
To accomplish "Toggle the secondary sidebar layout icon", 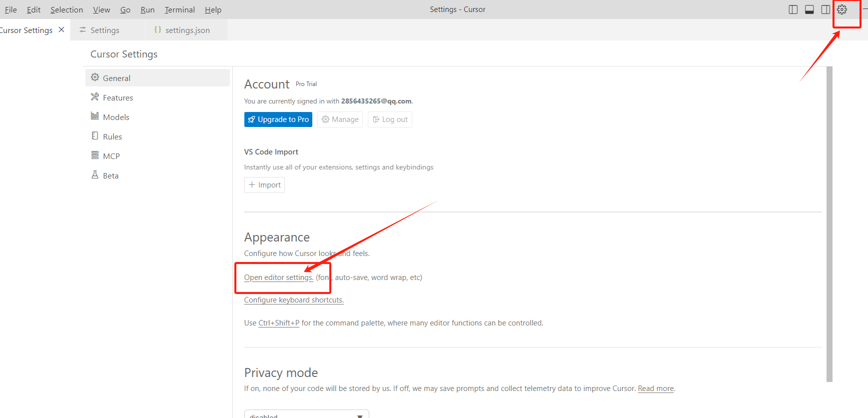I will pyautogui.click(x=826, y=9).
